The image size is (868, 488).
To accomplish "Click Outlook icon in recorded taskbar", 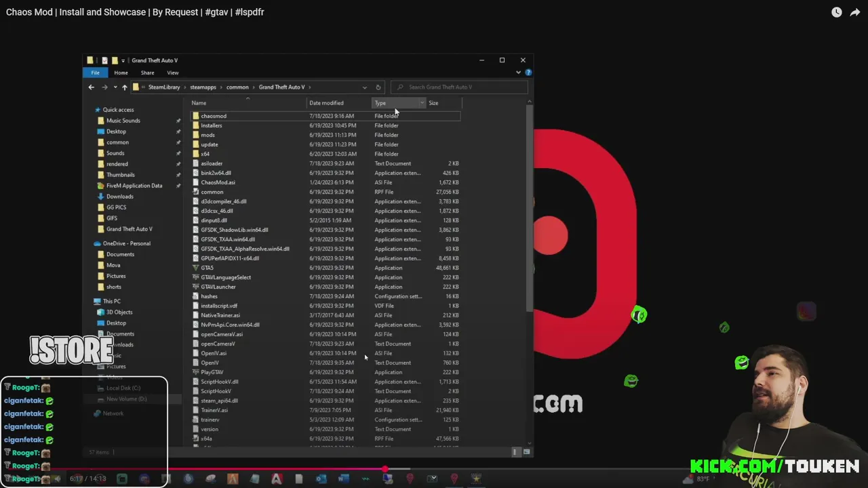I will tap(321, 479).
